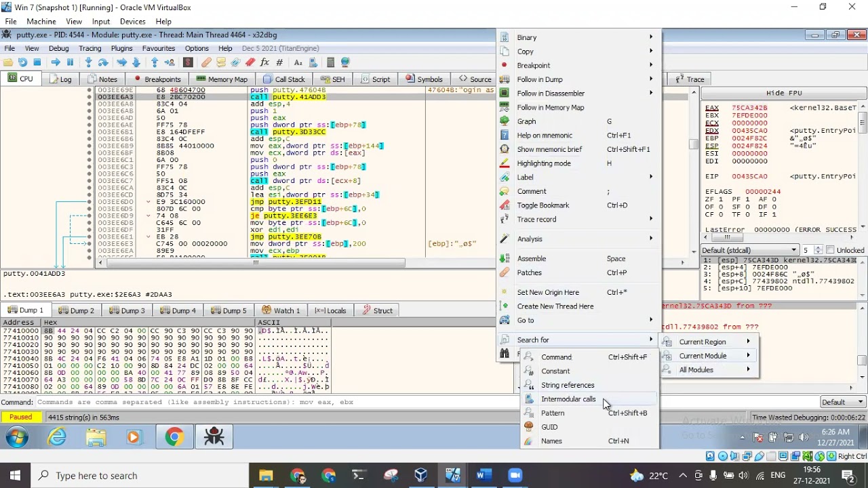Screen dimensions: 868x488
Task: Open Zoom from the host taskbar
Action: (515, 475)
